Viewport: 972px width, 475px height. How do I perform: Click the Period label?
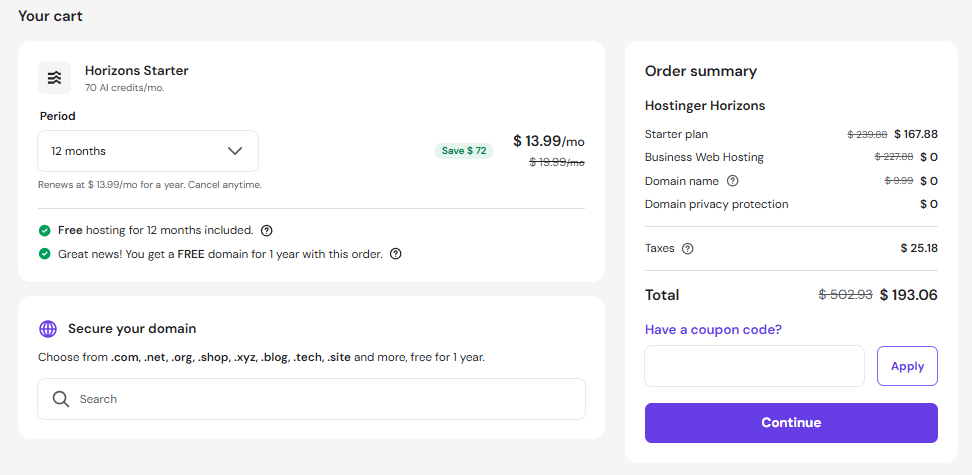pyautogui.click(x=58, y=116)
